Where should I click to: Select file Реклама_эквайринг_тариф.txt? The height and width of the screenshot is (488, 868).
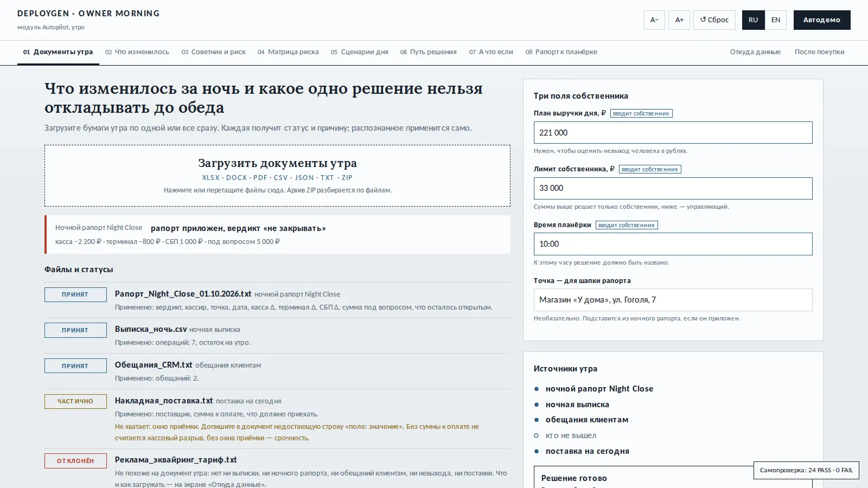176,460
